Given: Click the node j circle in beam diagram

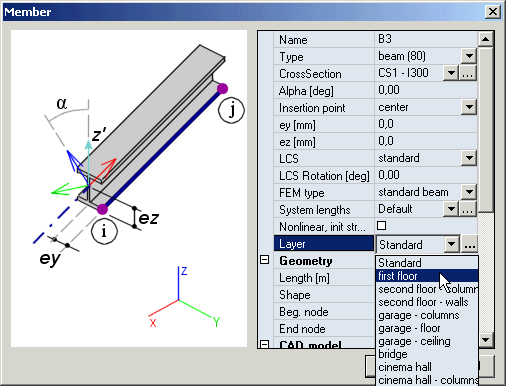Looking at the screenshot, I should 231,110.
